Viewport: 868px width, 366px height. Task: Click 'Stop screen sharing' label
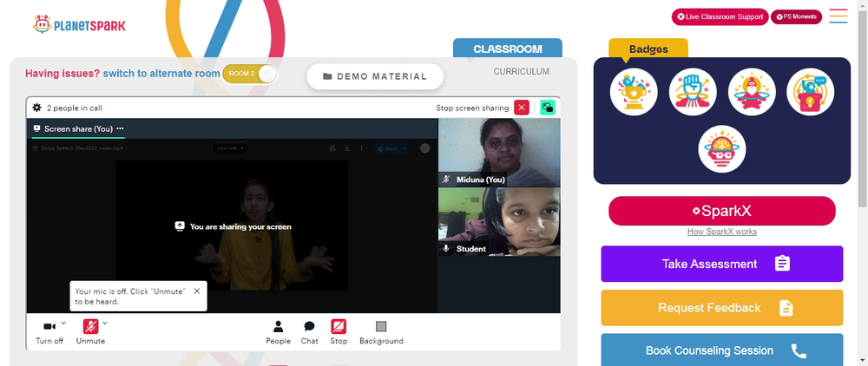(472, 108)
